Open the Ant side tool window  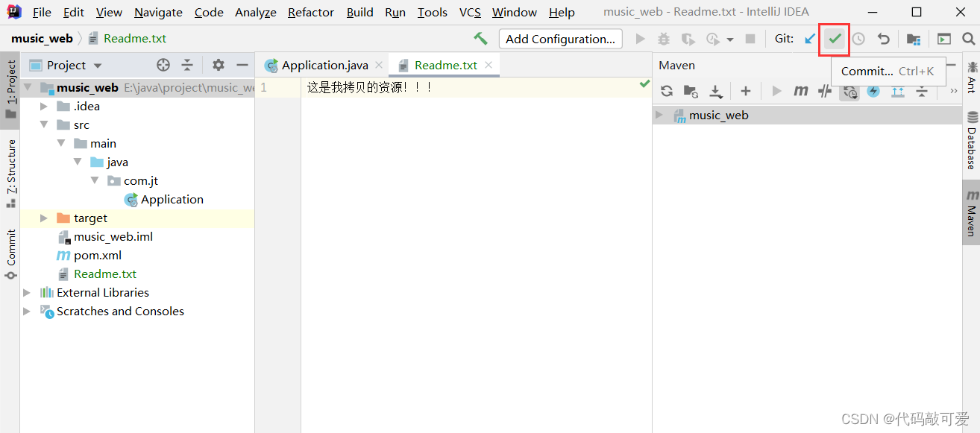[x=971, y=78]
